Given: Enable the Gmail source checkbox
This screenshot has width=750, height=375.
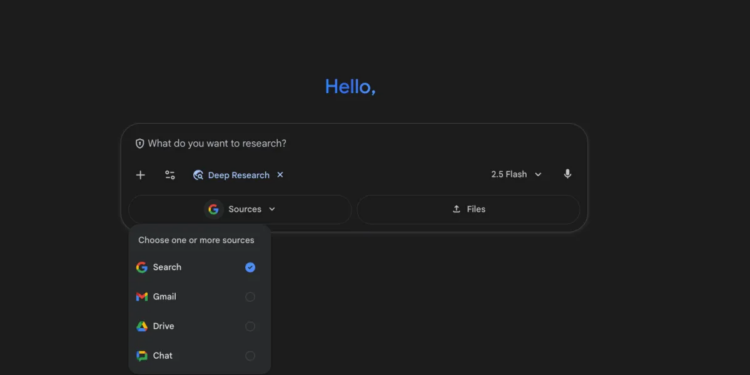Looking at the screenshot, I should pyautogui.click(x=250, y=297).
